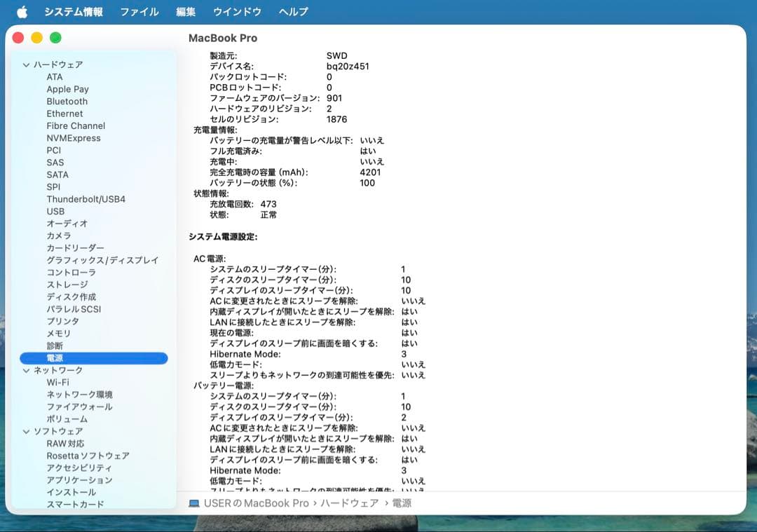Click the MacBook Pro window title

coord(223,38)
